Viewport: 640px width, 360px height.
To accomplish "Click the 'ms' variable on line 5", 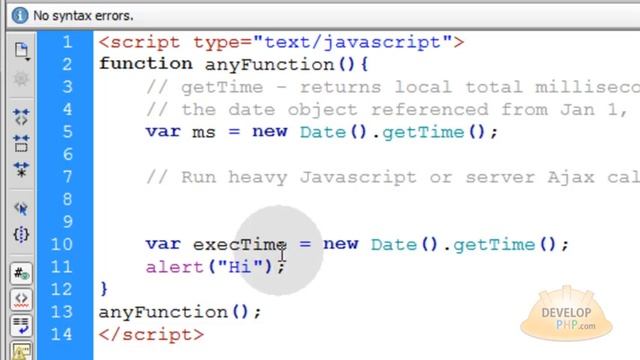I will [204, 133].
